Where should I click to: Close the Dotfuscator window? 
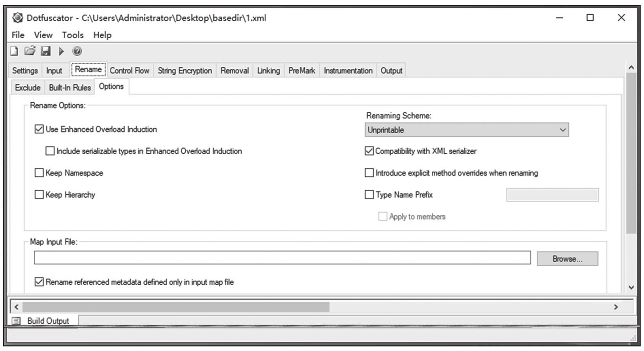(x=621, y=18)
